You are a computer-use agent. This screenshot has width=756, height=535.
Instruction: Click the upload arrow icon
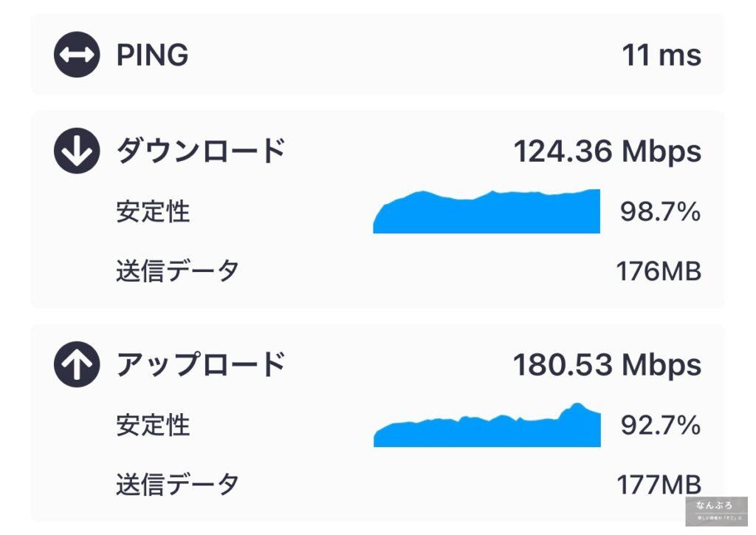pos(77,364)
